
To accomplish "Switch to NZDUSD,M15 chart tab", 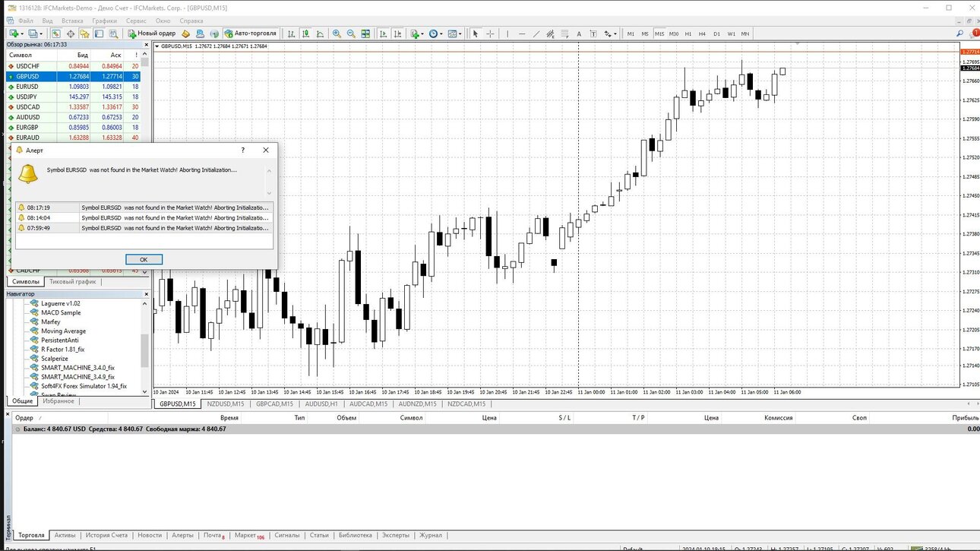I will pos(226,404).
